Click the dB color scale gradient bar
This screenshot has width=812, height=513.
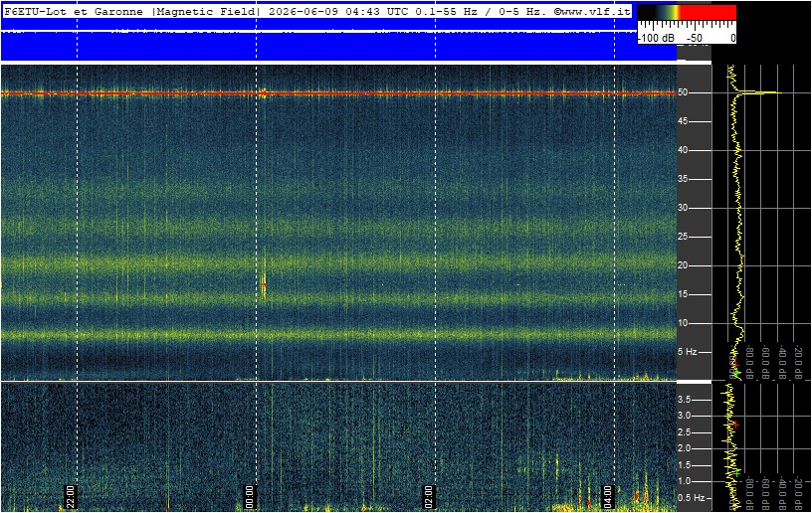[x=687, y=12]
